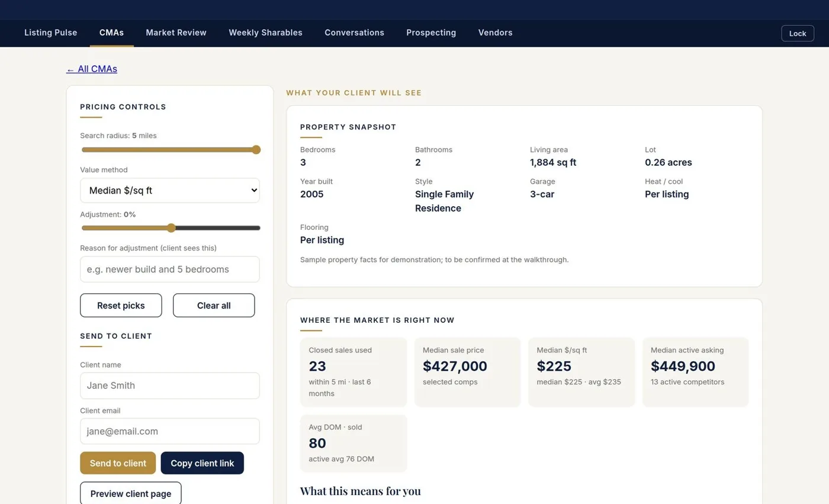The image size is (829, 504).
Task: Click the $449,900 median active asking value
Action: tap(683, 366)
